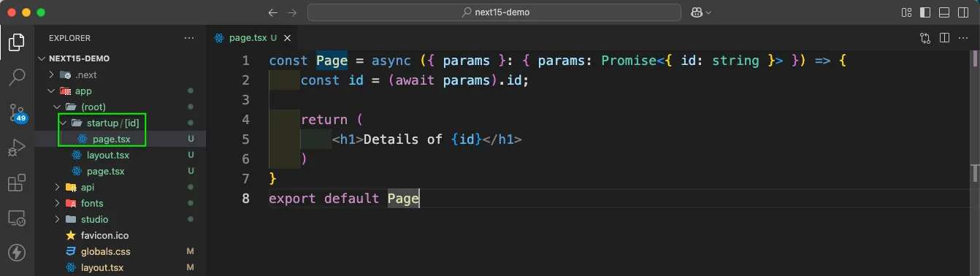Image resolution: width=980 pixels, height=276 pixels.
Task: Click Customize Layout icon in title bar
Action: click(906, 12)
